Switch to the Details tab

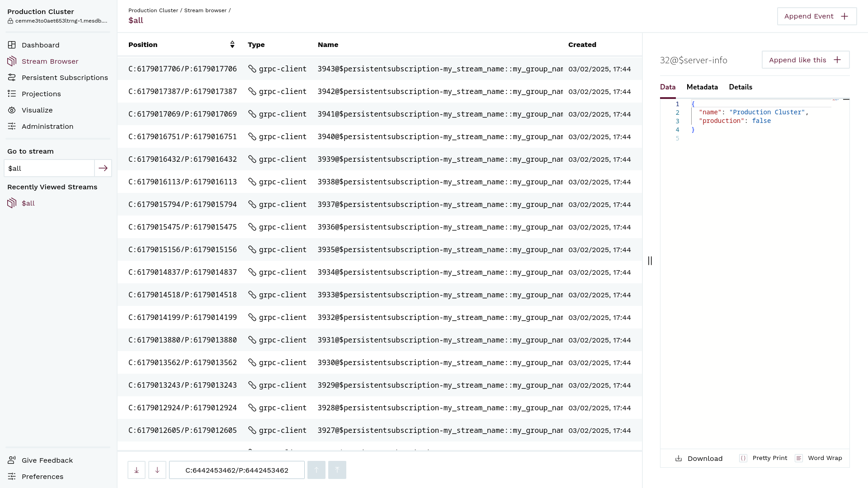741,87
